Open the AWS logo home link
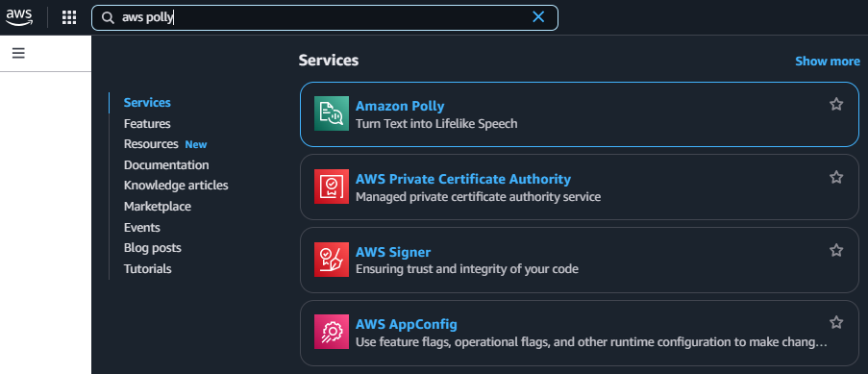 [x=19, y=17]
